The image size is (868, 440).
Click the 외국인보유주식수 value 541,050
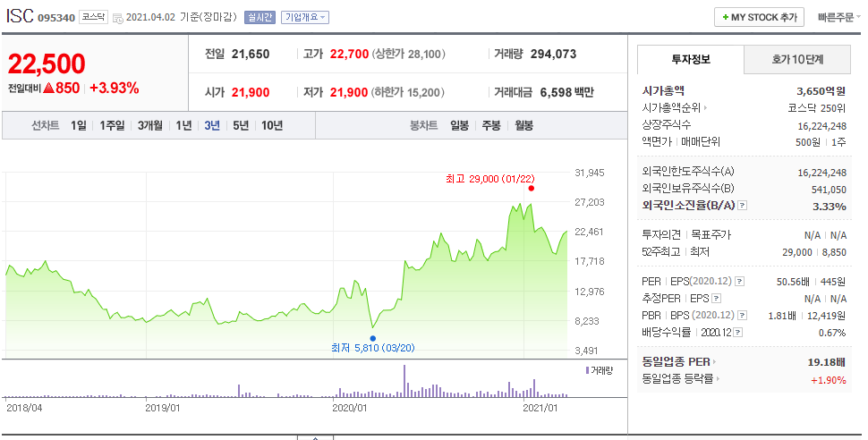coord(829,190)
